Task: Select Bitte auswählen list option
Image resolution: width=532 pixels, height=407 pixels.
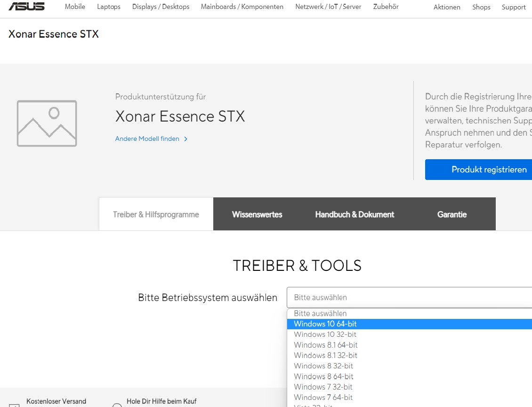Action: [409, 313]
